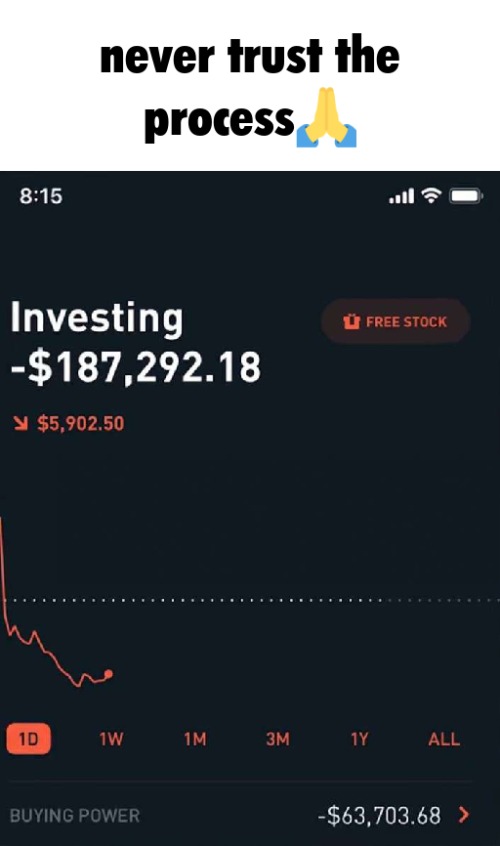Select the 3M time range
This screenshot has width=500, height=846.
click(x=277, y=739)
